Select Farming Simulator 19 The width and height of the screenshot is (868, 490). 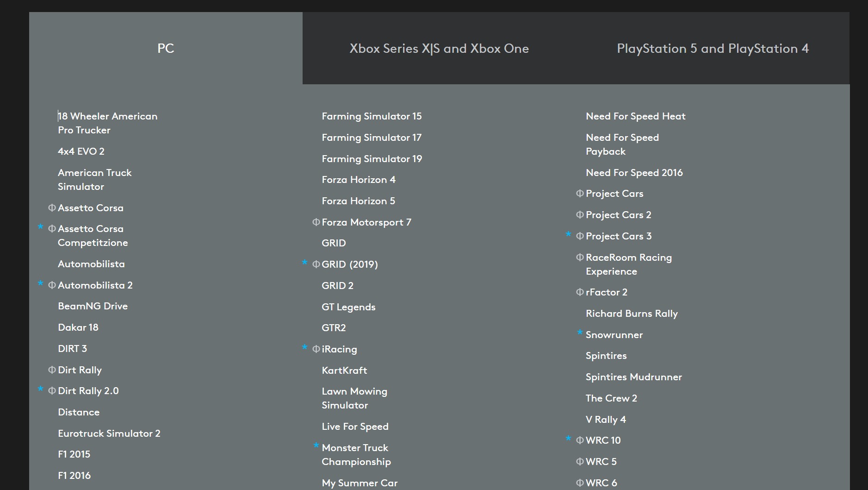tap(372, 159)
